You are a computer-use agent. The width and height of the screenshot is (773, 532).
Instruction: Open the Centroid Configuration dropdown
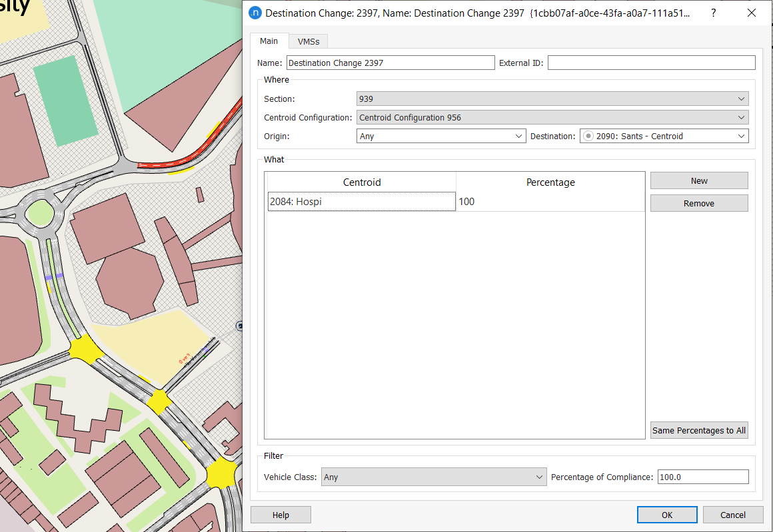[552, 118]
